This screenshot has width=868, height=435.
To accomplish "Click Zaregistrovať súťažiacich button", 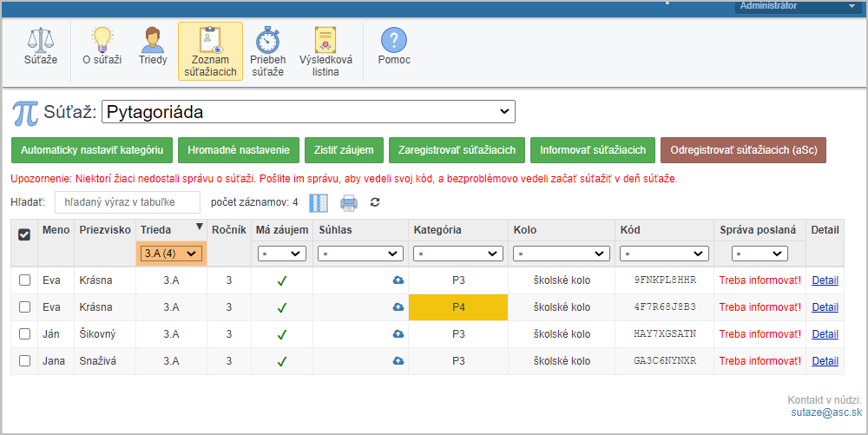I will (457, 150).
